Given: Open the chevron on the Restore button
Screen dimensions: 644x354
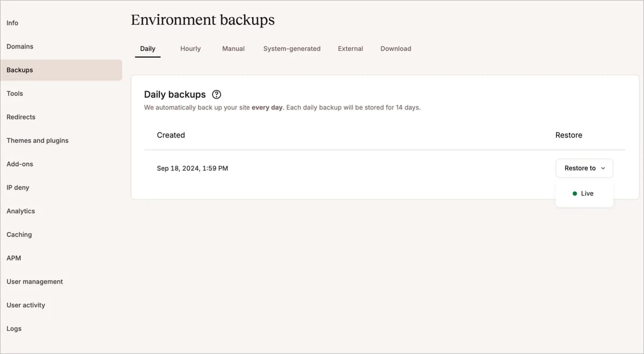Looking at the screenshot, I should coord(602,168).
